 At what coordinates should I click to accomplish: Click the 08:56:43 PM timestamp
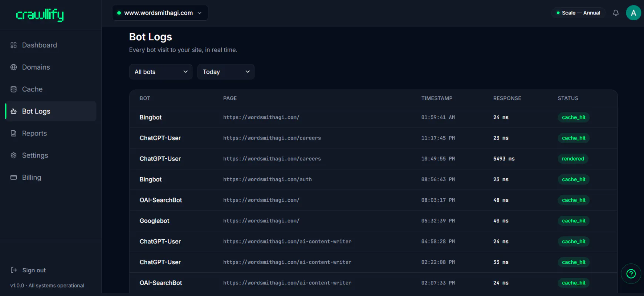coord(438,179)
